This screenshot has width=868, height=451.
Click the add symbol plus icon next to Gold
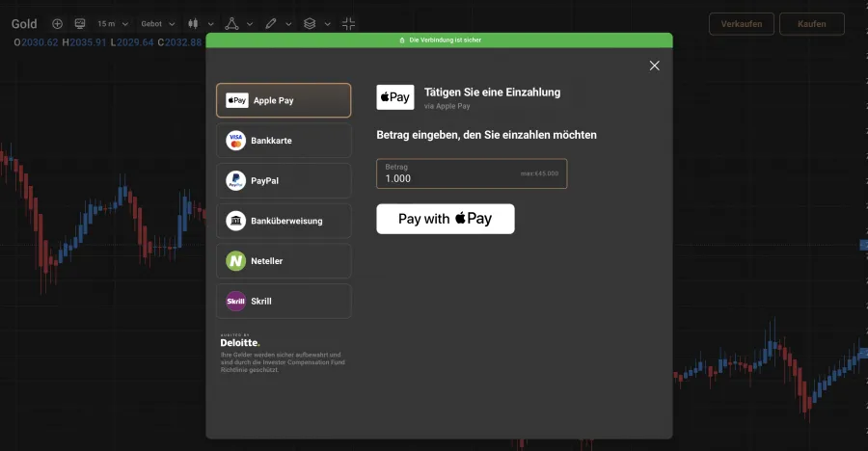[58, 23]
